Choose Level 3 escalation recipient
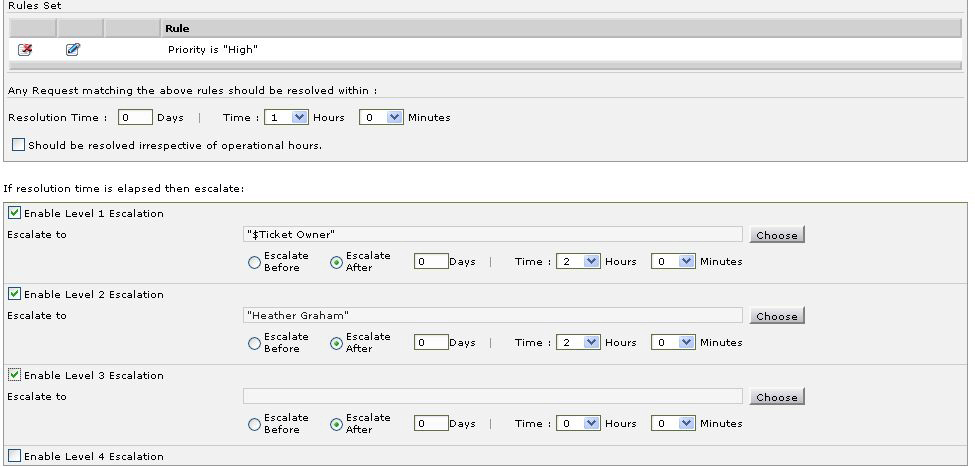Screen dimensions: 975x467 click(776, 397)
